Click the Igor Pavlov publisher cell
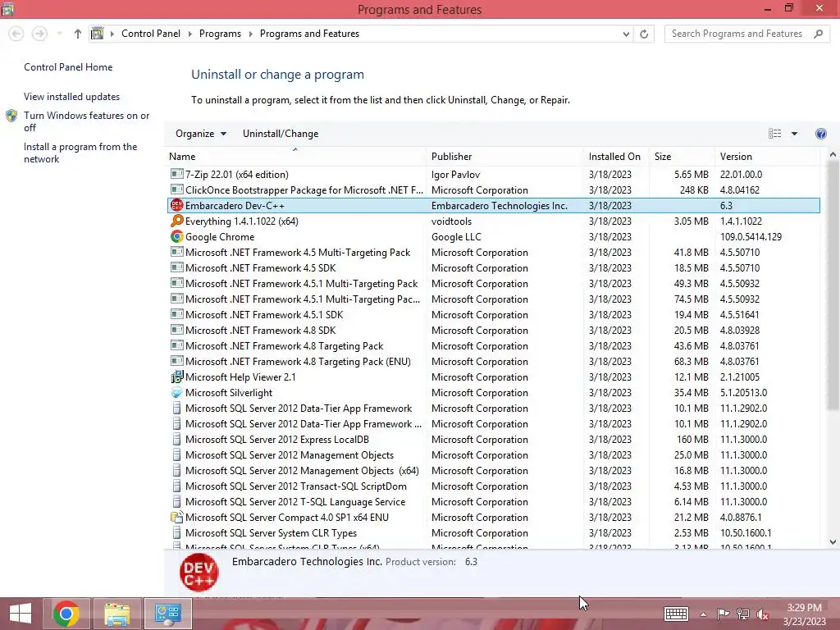 (x=456, y=174)
